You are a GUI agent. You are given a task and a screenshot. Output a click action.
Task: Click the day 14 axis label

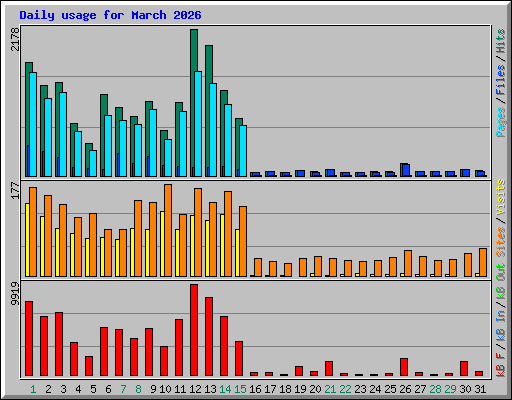click(225, 389)
